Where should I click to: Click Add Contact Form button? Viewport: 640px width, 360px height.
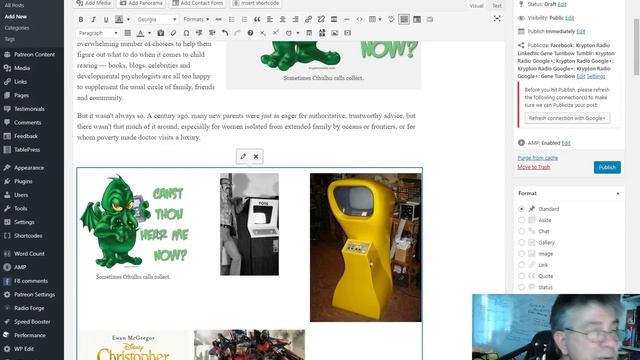click(x=198, y=3)
